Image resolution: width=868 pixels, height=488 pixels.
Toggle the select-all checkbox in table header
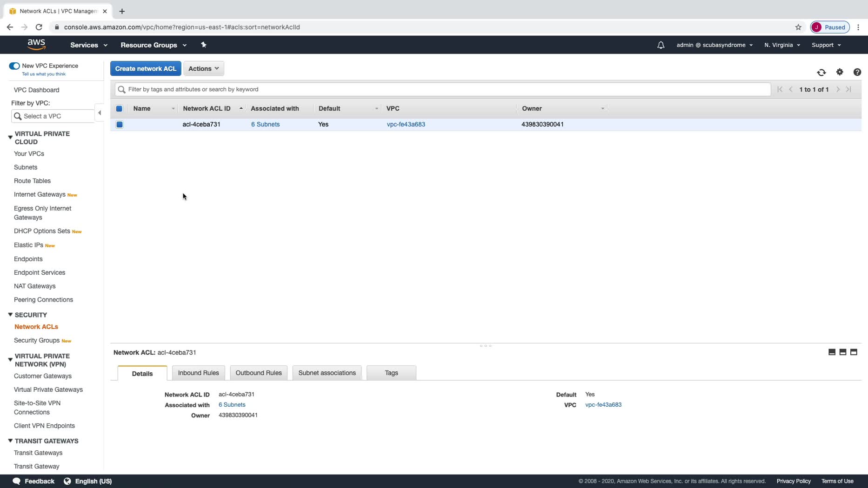(119, 109)
